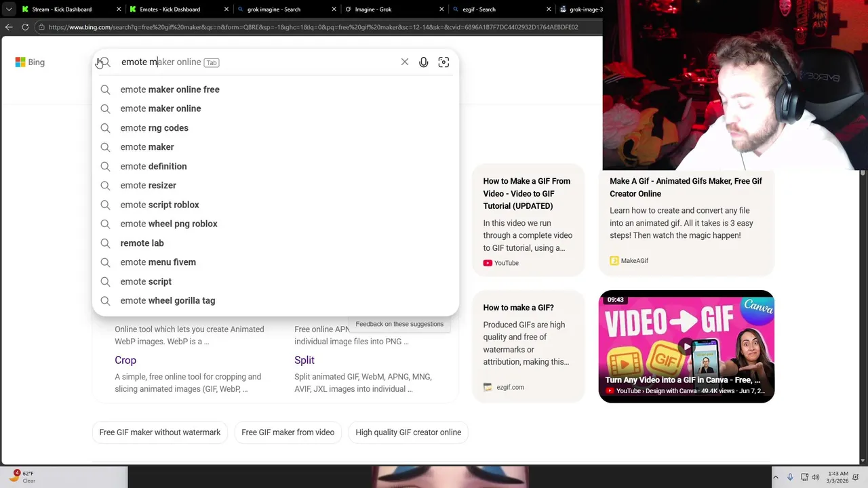This screenshot has height=488, width=868.
Task: Click the browser back arrow
Action: [9, 27]
